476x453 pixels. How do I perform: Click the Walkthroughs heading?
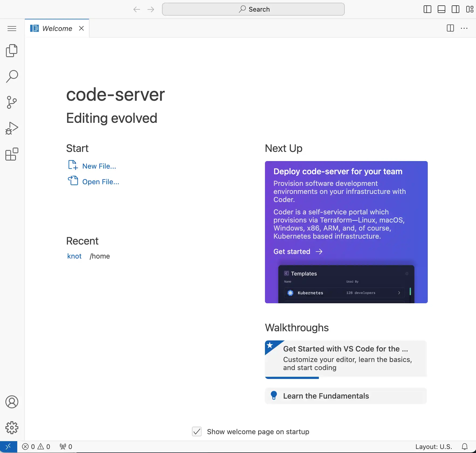pos(297,328)
